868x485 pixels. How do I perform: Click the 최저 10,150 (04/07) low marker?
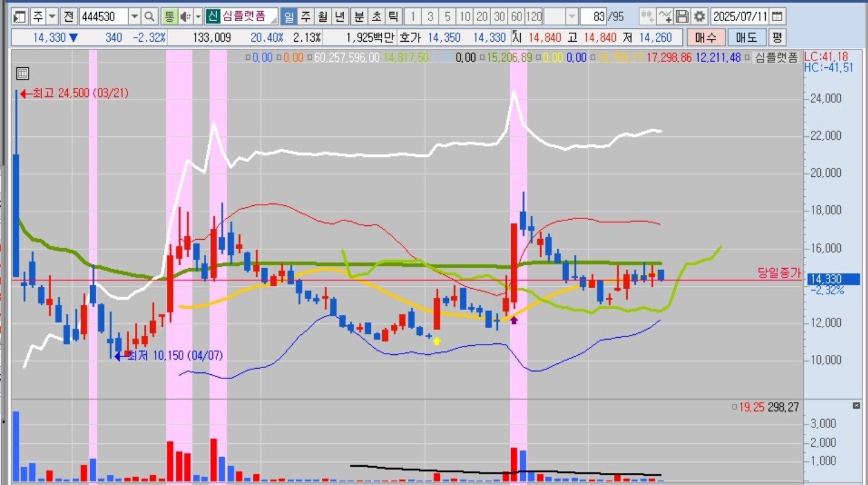169,355
